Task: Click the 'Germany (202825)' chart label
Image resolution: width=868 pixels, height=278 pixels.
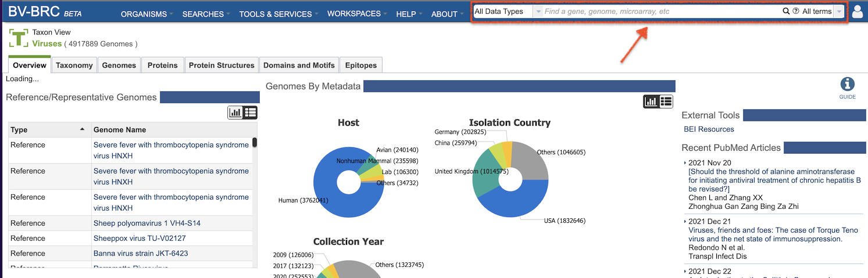Action: pos(460,132)
